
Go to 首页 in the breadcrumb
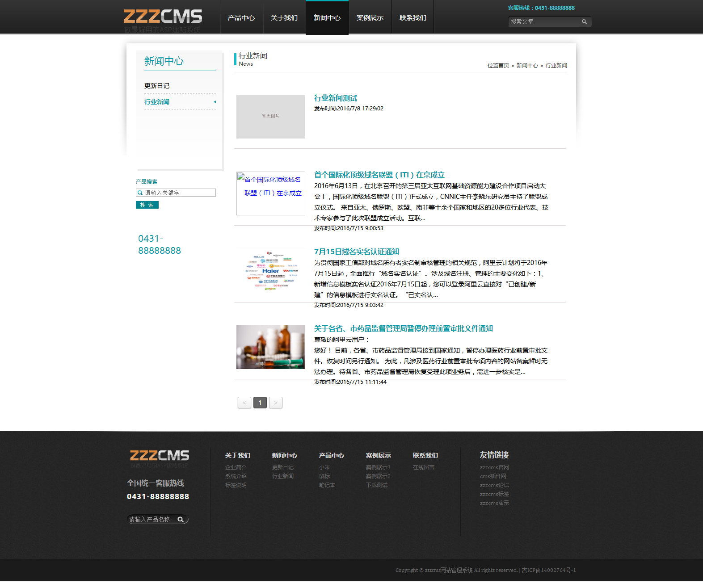[x=504, y=66]
